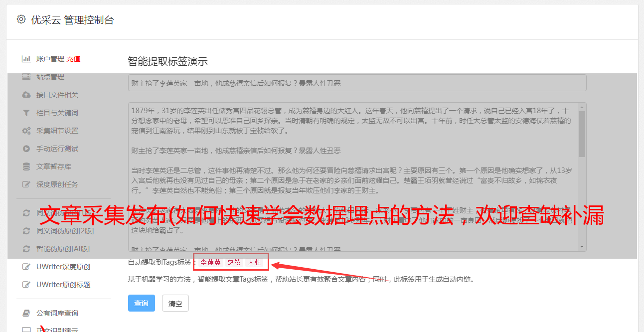644x332 pixels.
Task: Click the text area scrollbar down arrow
Action: [x=582, y=247]
